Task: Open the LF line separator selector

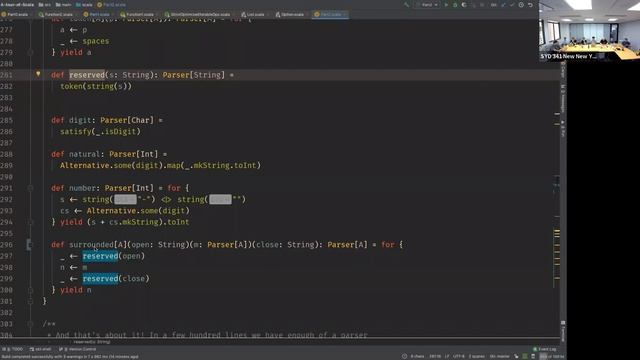Action: tap(447, 356)
